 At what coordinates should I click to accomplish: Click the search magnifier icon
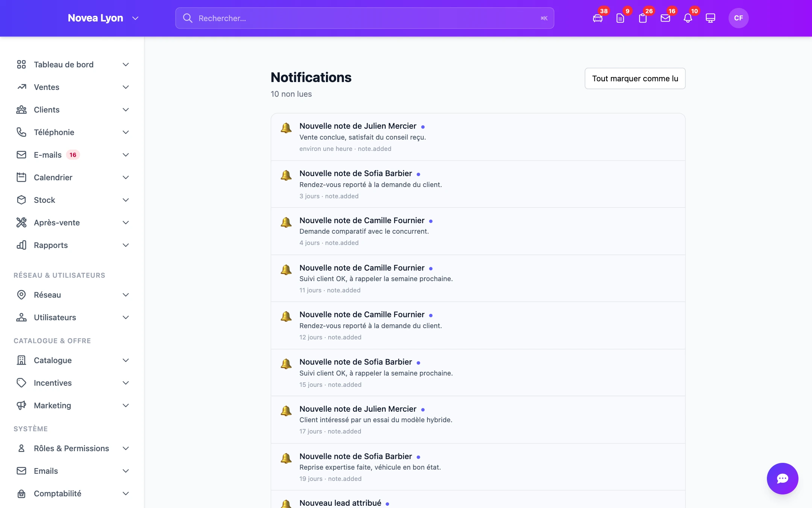click(188, 18)
